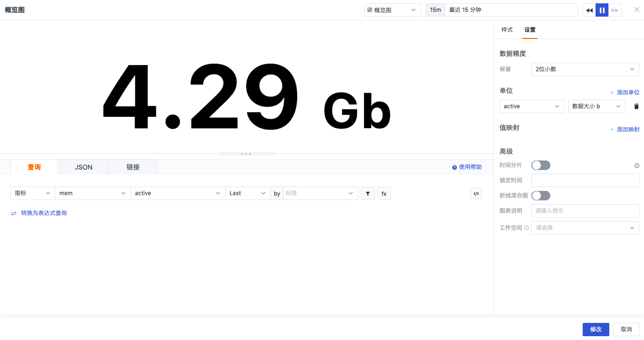Click 转换为表达式查询 link
The image size is (644, 340).
(43, 213)
